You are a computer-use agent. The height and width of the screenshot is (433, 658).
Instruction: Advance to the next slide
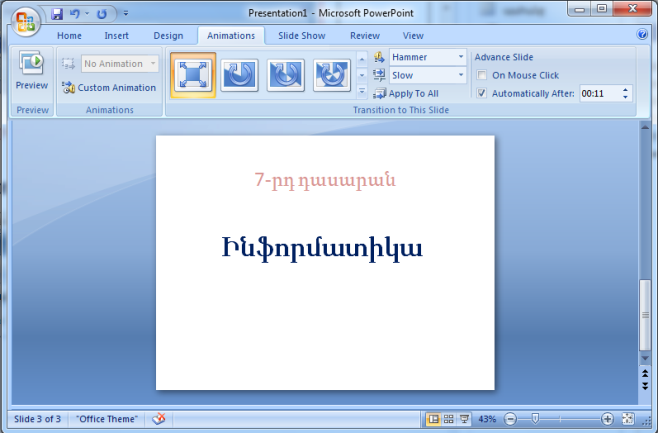pos(645,386)
